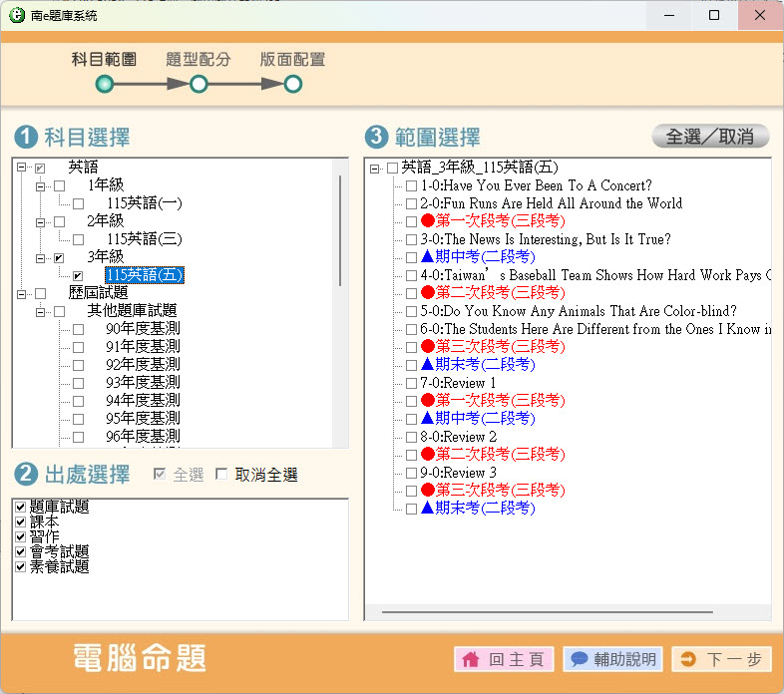Screen dimensions: 784x694
Task: Select 92年度基測 tree item
Action: pyautogui.click(x=143, y=365)
